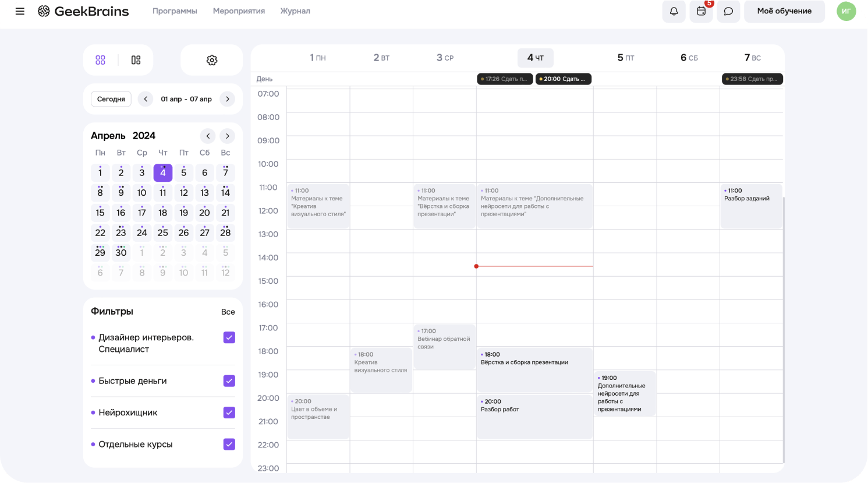
Task: Show next month in mini calendar
Action: point(228,136)
